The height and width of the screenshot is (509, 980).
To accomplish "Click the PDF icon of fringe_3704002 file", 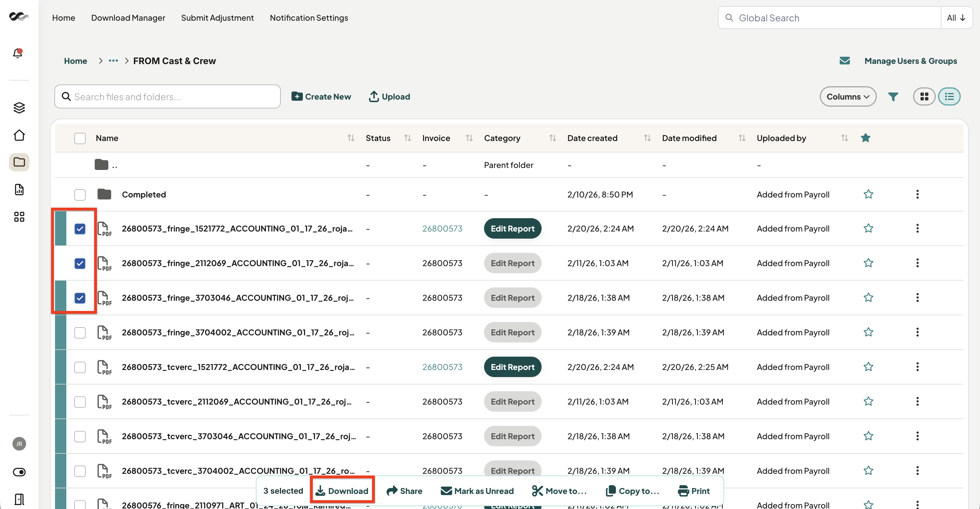I will pyautogui.click(x=104, y=333).
